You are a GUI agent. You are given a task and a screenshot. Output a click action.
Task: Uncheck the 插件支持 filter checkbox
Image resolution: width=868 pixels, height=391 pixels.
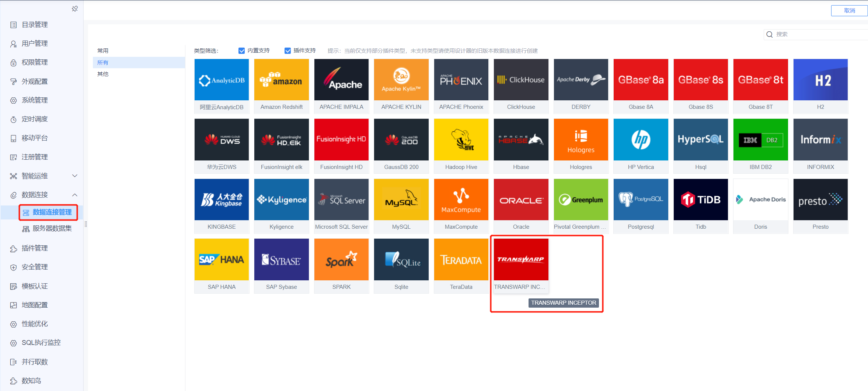click(x=287, y=51)
